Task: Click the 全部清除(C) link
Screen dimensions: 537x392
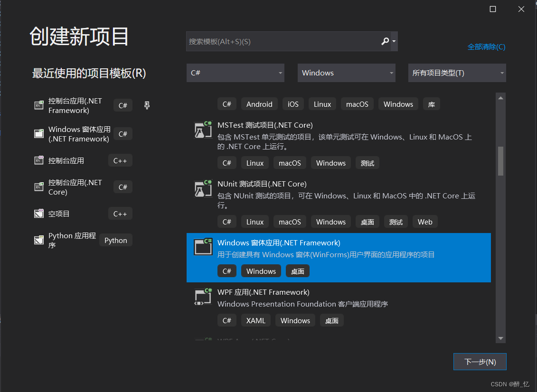Action: click(x=486, y=47)
